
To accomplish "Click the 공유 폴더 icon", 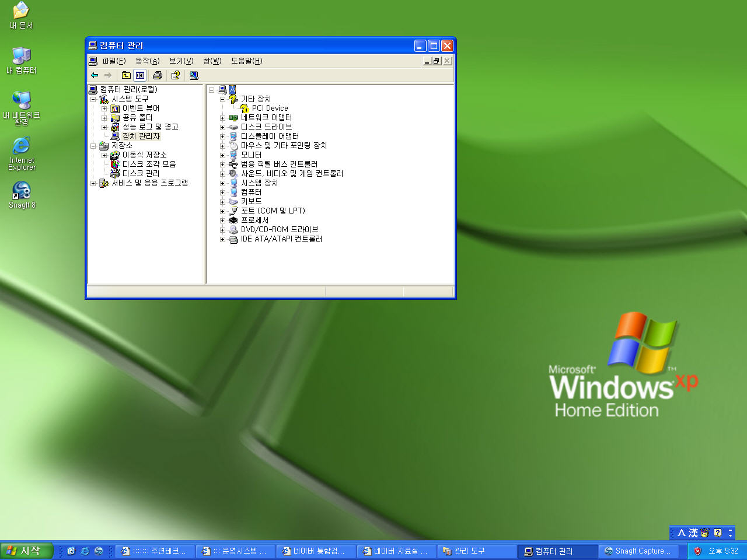I will pos(115,118).
